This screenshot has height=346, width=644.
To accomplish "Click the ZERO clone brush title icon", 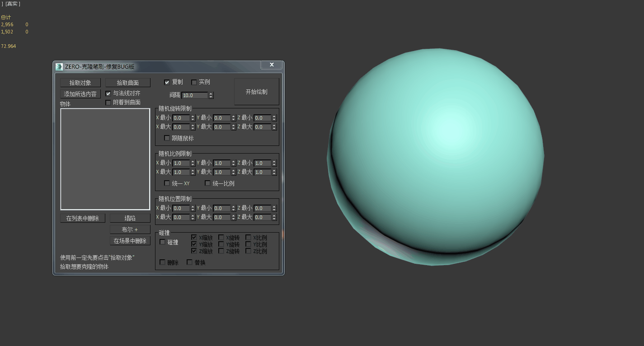I will pos(59,66).
